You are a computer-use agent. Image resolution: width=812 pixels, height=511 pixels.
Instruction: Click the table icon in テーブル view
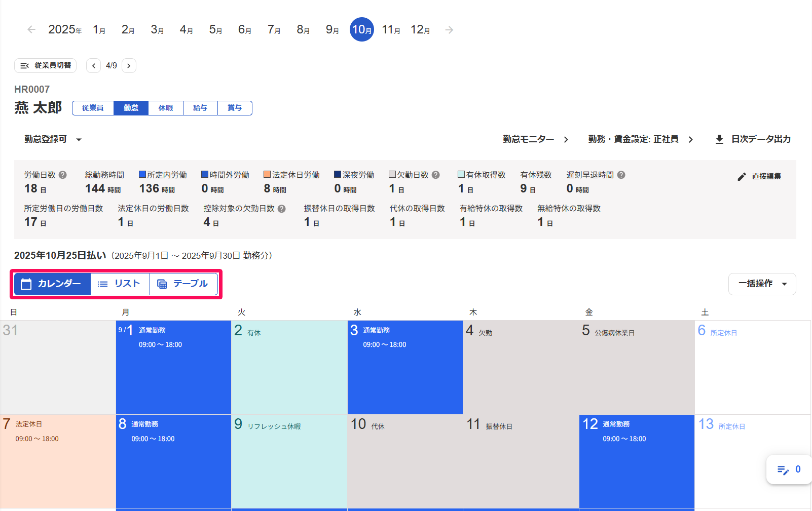(162, 284)
